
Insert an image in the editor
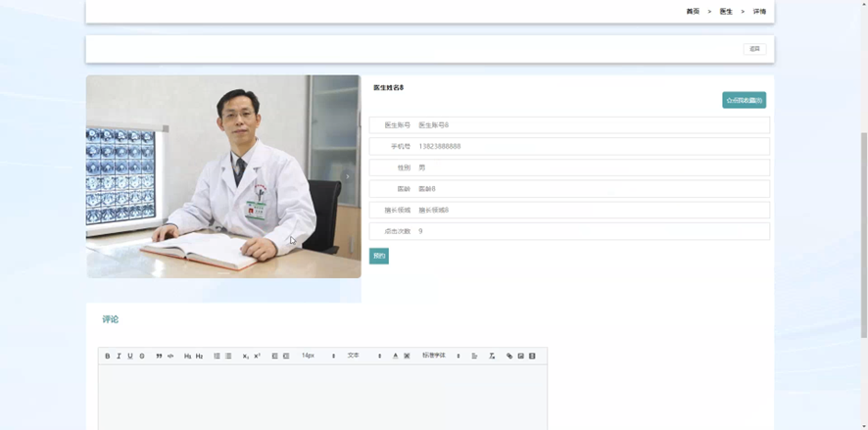tap(521, 356)
